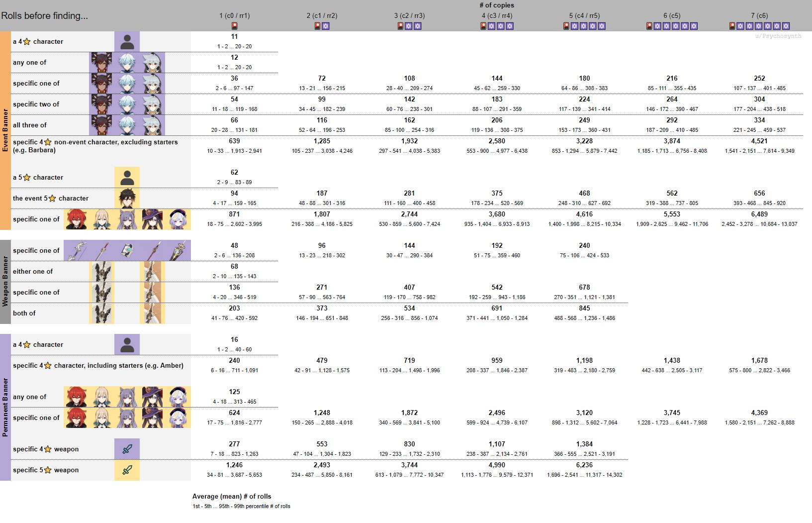Click the mean value "6,236"
This screenshot has height=523, width=812.
pyautogui.click(x=584, y=465)
